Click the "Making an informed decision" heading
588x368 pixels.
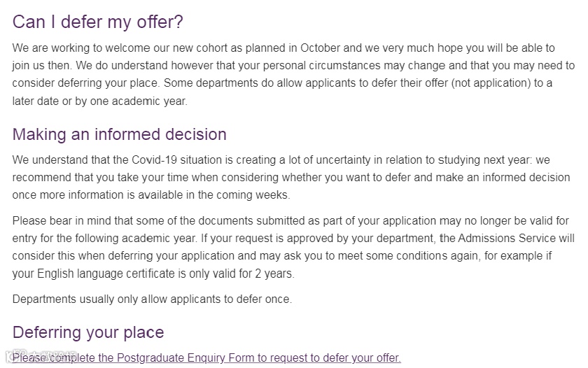tap(119, 134)
